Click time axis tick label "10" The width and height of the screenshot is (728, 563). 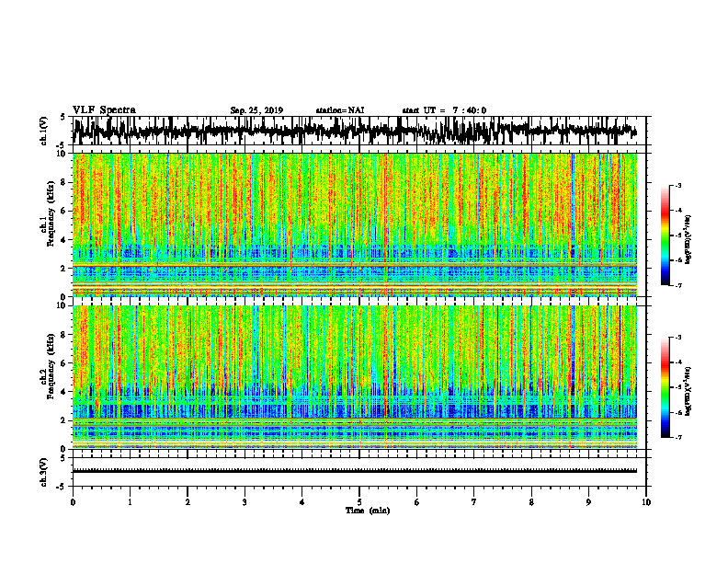click(x=646, y=502)
